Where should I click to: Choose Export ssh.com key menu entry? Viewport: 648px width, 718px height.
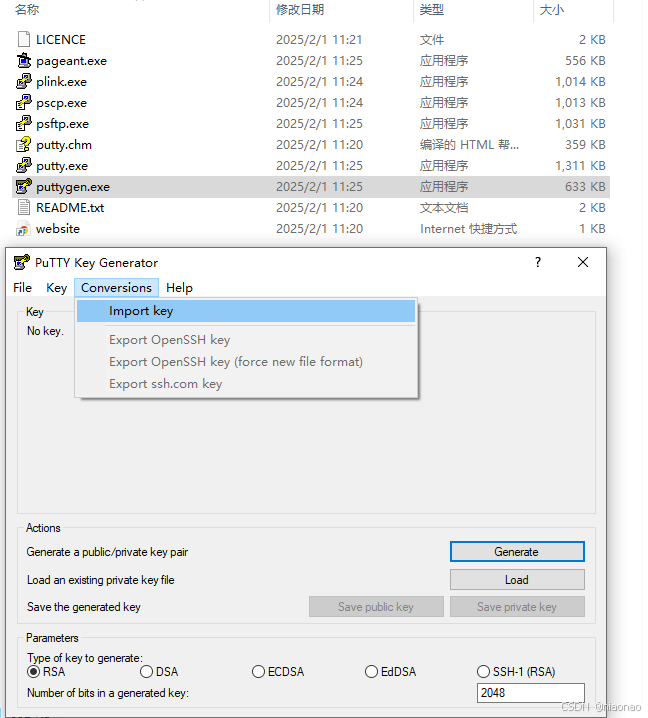point(246,384)
